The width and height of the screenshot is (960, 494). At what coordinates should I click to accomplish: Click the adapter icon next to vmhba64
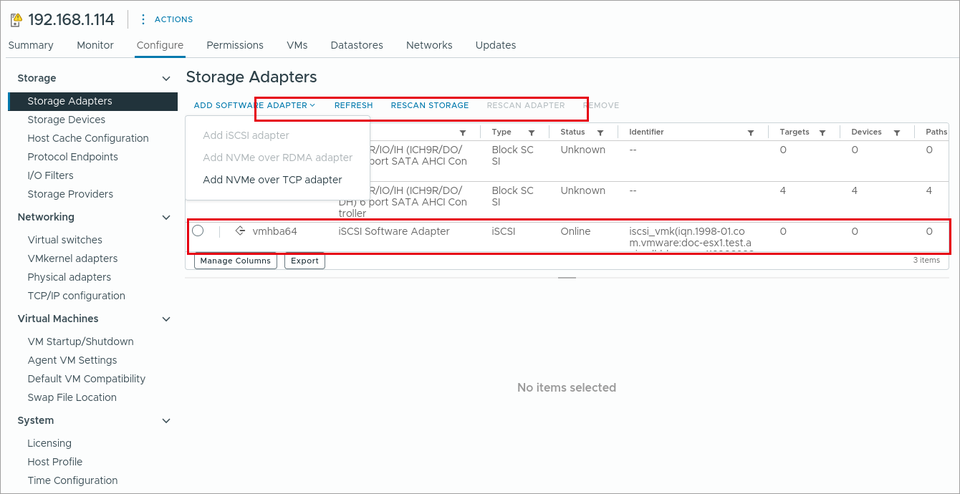click(240, 231)
